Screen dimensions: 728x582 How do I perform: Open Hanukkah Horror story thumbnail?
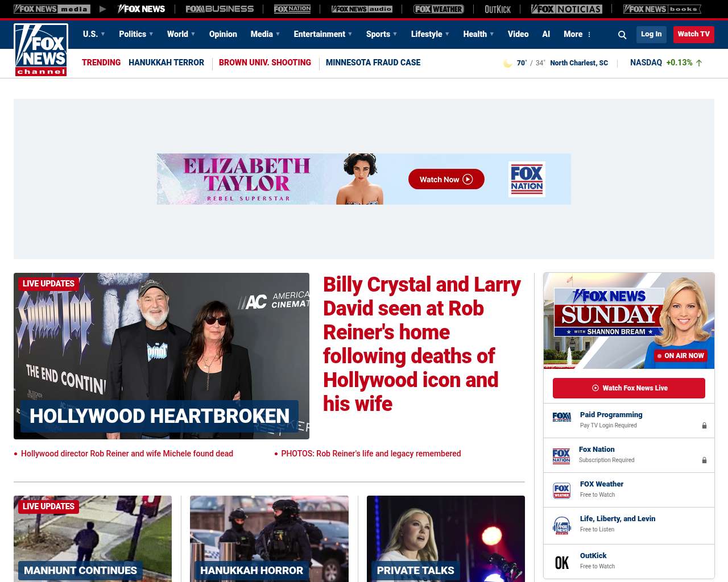pos(269,539)
